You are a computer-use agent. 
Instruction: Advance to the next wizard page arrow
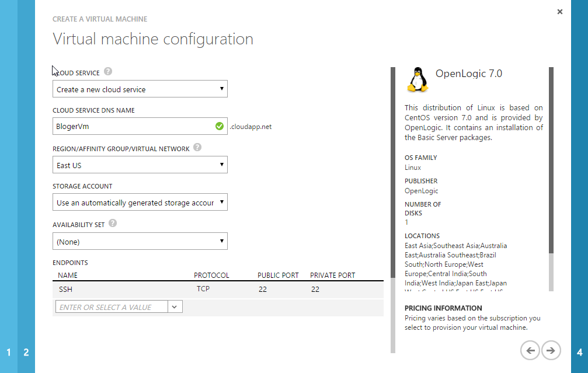click(x=551, y=350)
